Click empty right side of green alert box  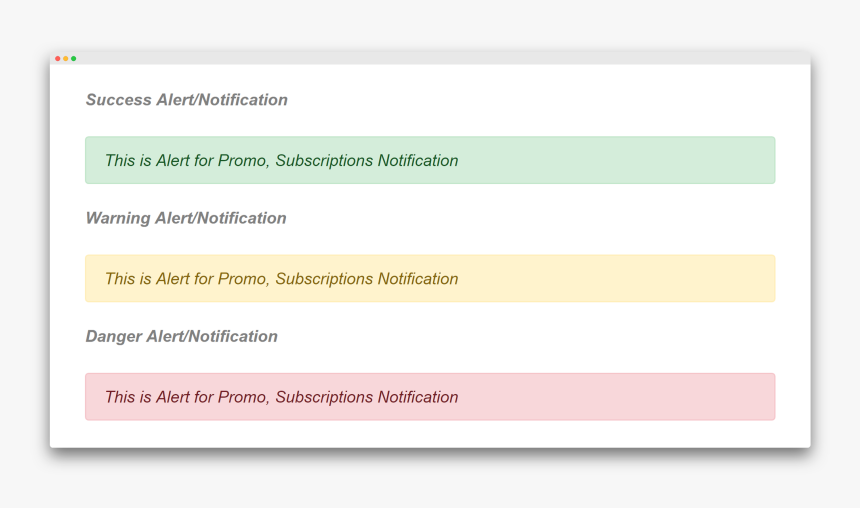pos(640,161)
